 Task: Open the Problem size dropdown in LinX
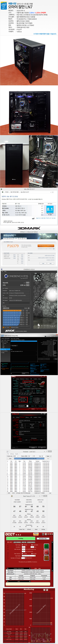[16, 456]
